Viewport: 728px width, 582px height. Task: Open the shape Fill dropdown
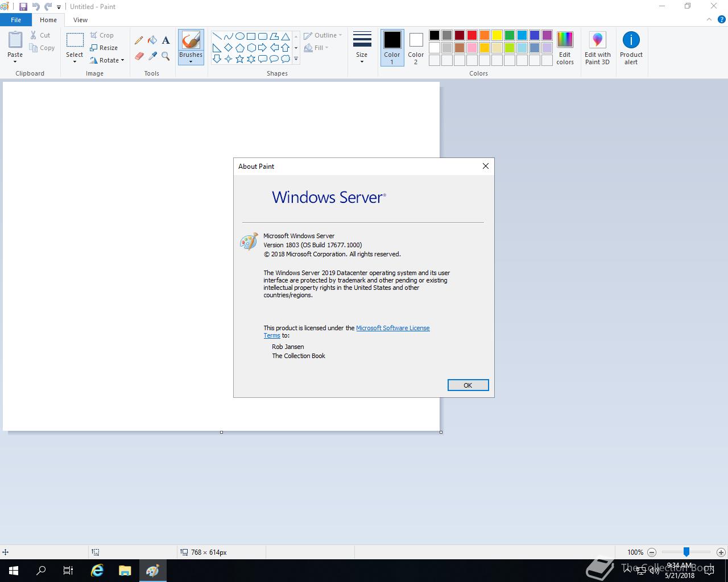pyautogui.click(x=316, y=48)
